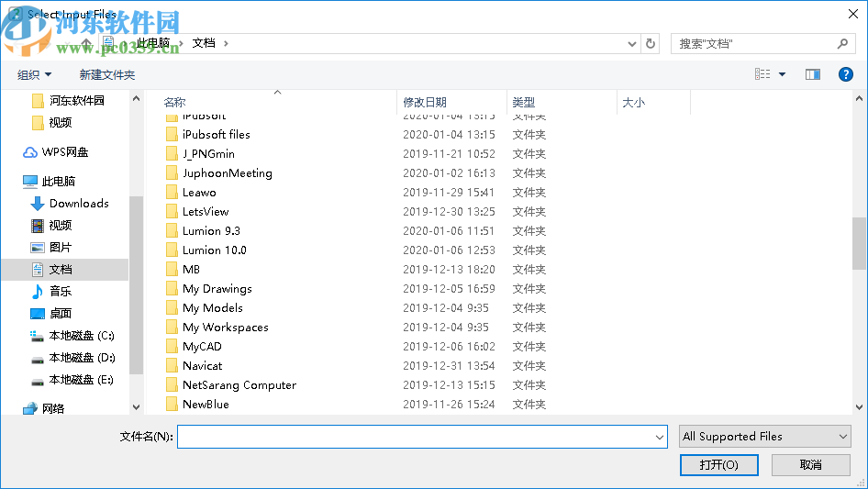Image resolution: width=868 pixels, height=489 pixels.
Task: Click 新建文件夹 button
Action: [106, 74]
